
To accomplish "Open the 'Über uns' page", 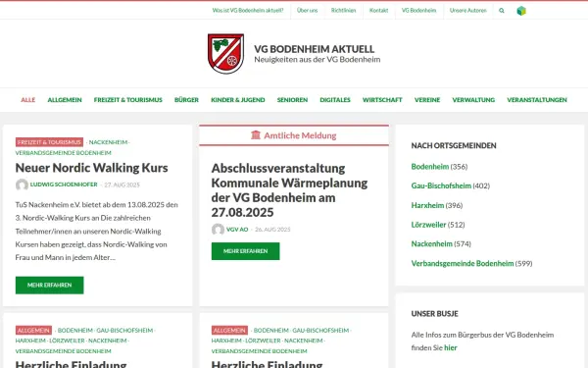I will tap(307, 11).
